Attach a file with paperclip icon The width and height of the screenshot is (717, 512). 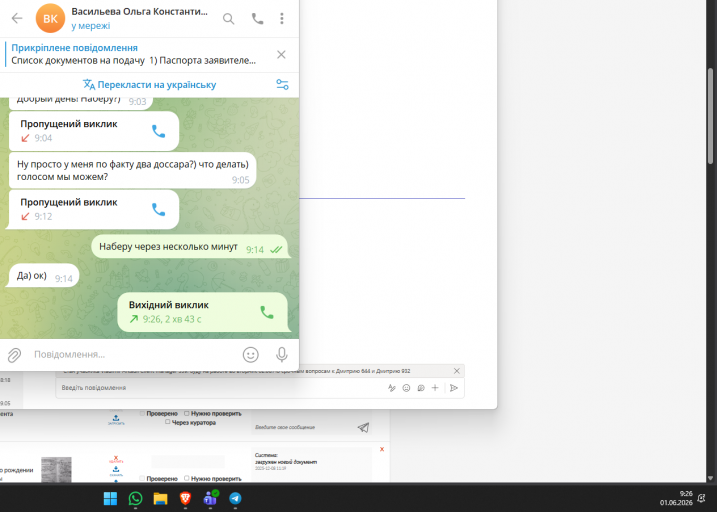point(14,355)
